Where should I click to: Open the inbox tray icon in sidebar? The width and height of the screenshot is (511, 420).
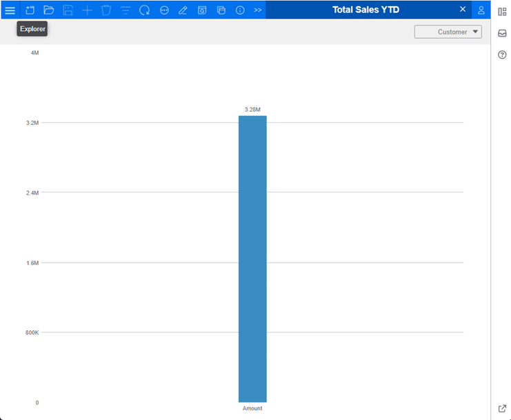click(502, 33)
